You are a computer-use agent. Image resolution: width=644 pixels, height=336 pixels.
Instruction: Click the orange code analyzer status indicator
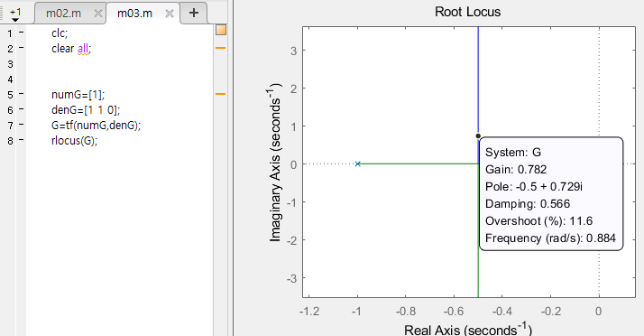[x=221, y=31]
